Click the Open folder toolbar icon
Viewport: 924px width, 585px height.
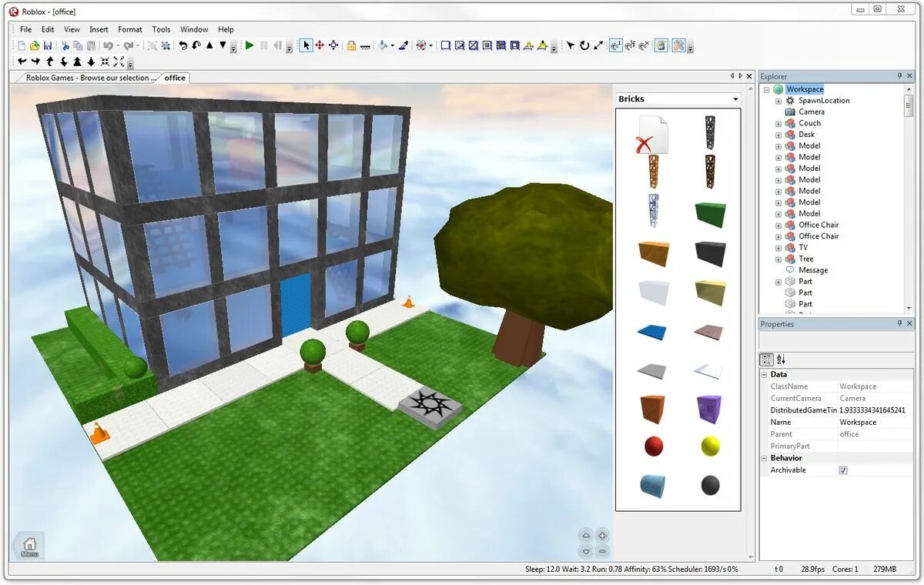click(35, 45)
